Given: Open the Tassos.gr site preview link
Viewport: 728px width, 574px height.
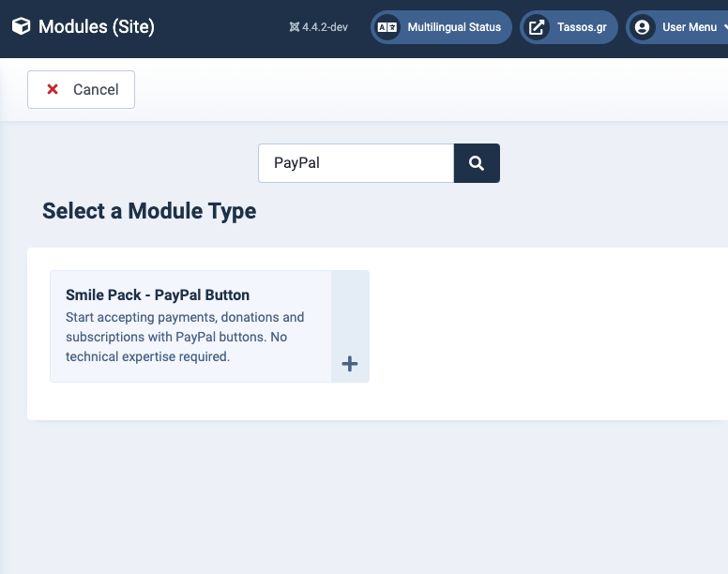Looking at the screenshot, I should 569,27.
